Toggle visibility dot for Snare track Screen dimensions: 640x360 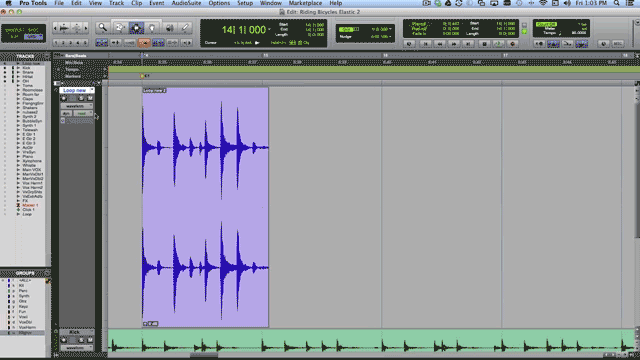(5, 72)
